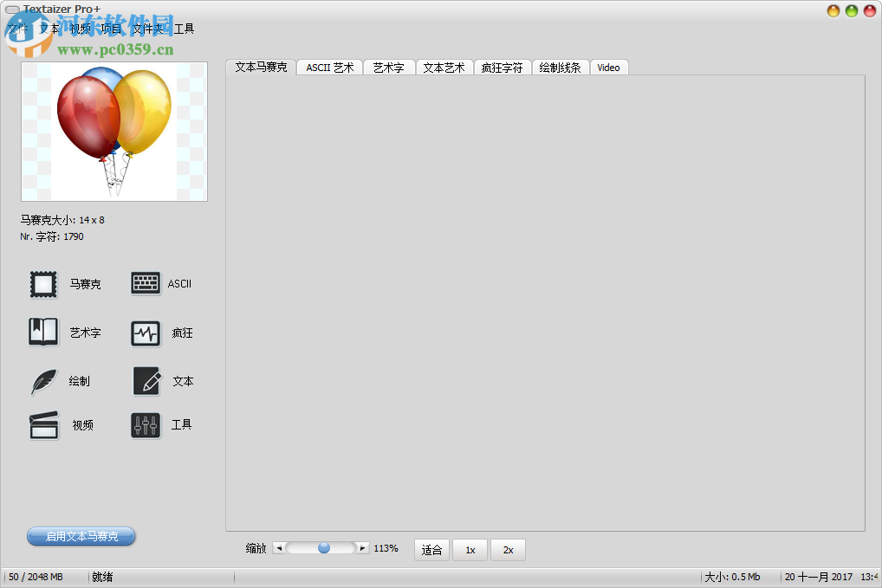Open the 工具 (Tools) sliders icon
Image resolution: width=882 pixels, height=588 pixels.
coord(145,424)
